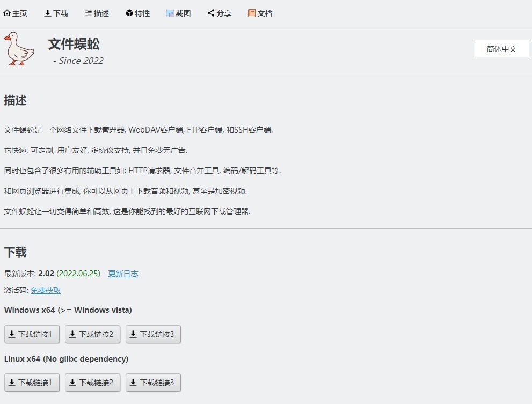
Task: Open the 更新日志 changelog link
Action: [x=123, y=274]
